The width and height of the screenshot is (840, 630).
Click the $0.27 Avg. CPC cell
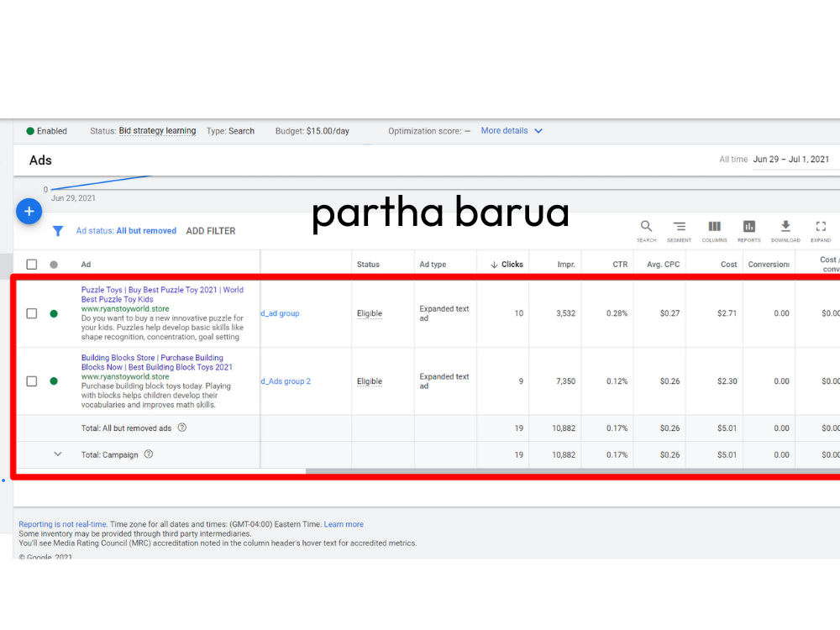click(669, 313)
